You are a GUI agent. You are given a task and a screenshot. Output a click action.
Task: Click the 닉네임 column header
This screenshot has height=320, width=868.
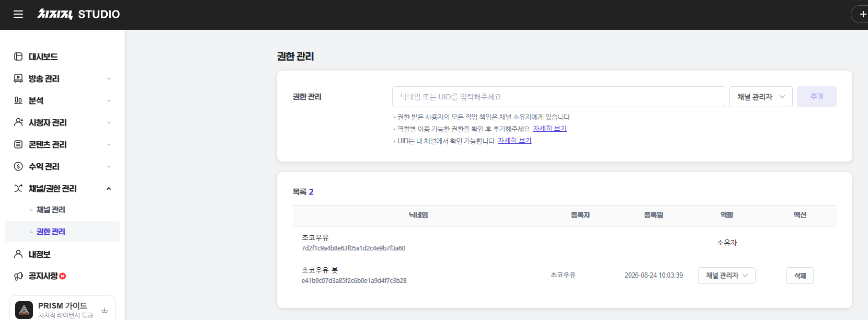418,215
